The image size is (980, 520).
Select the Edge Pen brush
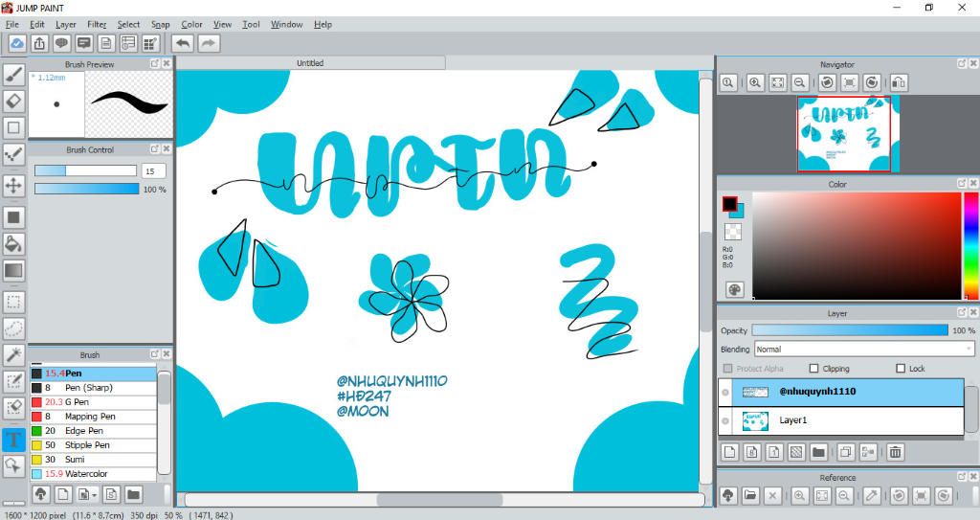(93, 431)
